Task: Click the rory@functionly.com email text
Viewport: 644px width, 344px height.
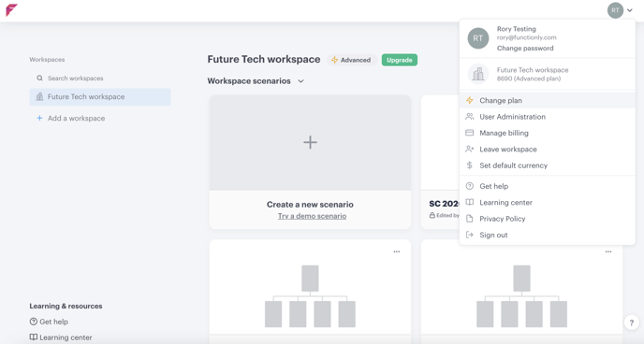Action: 527,37
